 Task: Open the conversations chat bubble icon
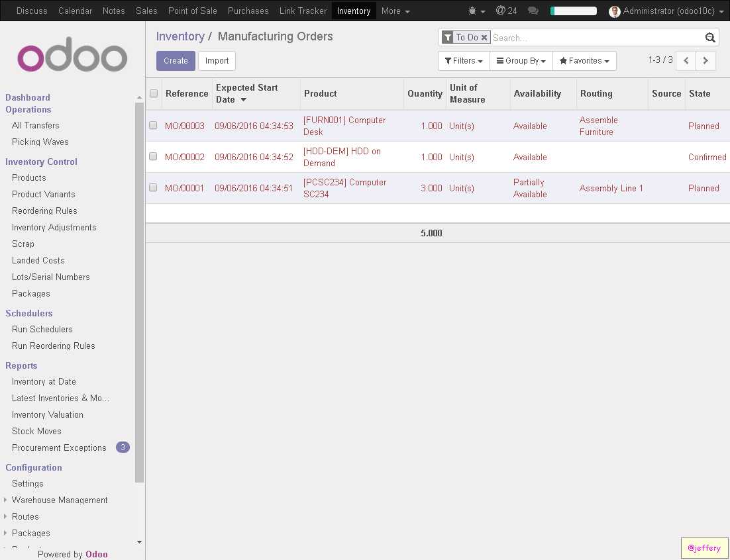coord(533,11)
